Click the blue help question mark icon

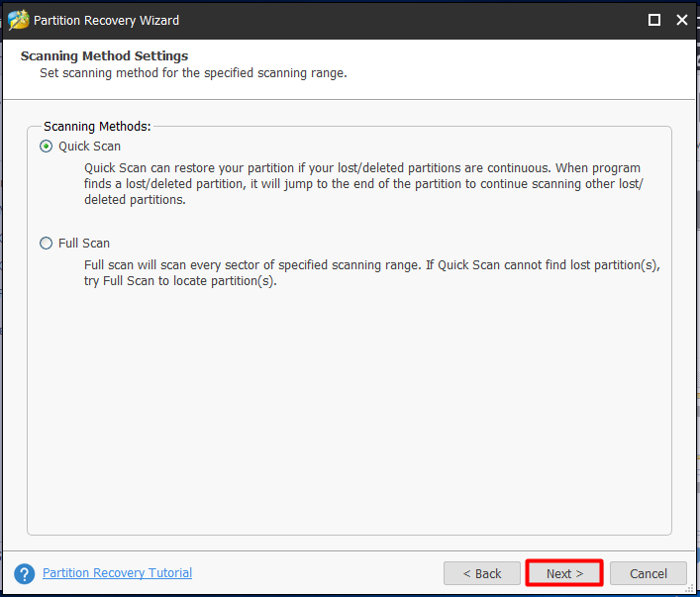pos(24,573)
